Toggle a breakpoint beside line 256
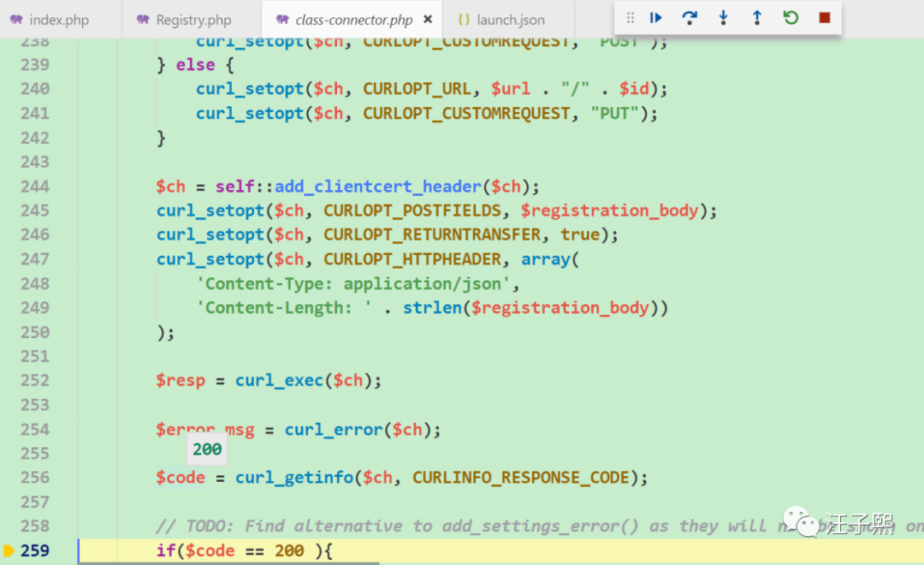This screenshot has height=565, width=924. 9,478
